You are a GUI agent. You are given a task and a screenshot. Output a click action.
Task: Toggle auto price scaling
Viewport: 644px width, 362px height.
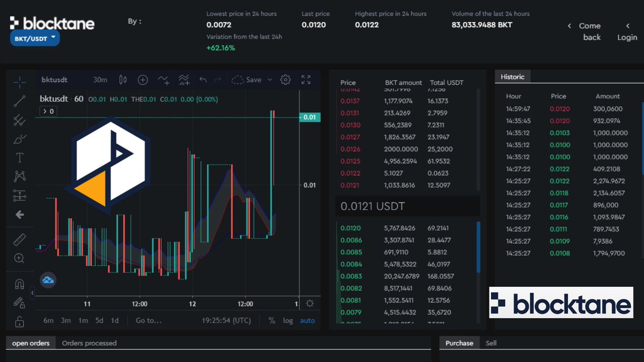pyautogui.click(x=306, y=320)
